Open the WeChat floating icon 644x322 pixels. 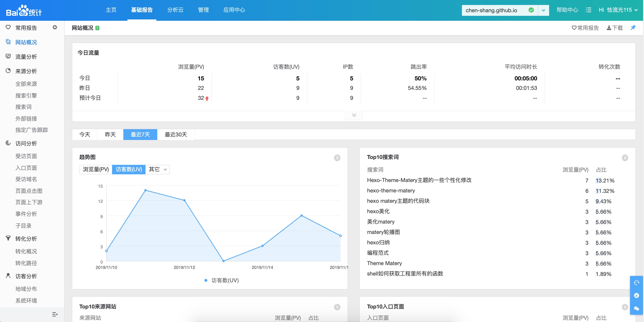636,308
